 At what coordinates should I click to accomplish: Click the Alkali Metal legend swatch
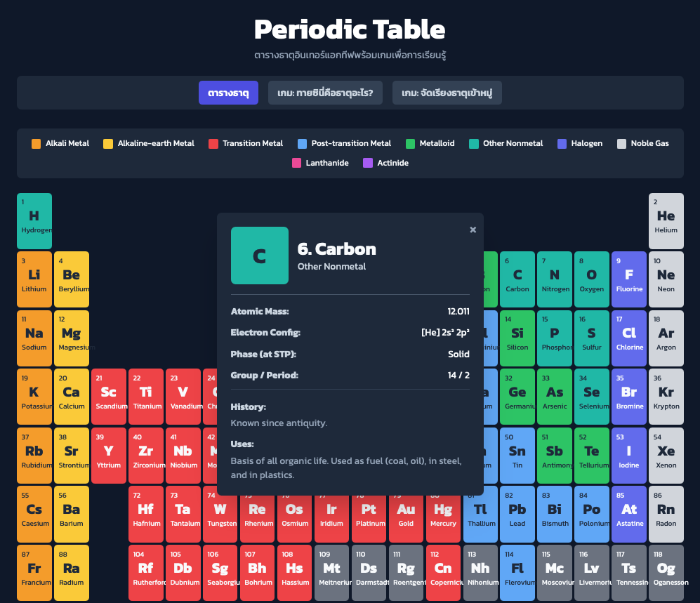(x=37, y=144)
